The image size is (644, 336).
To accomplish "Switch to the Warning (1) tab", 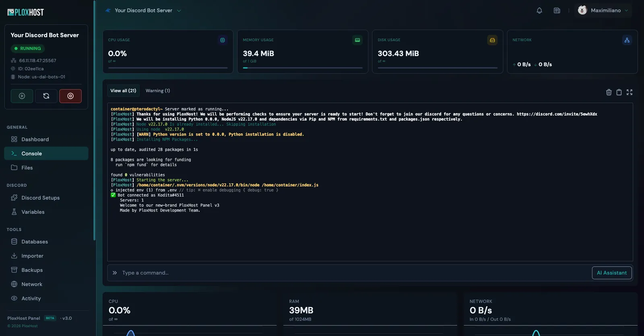I will pyautogui.click(x=158, y=91).
